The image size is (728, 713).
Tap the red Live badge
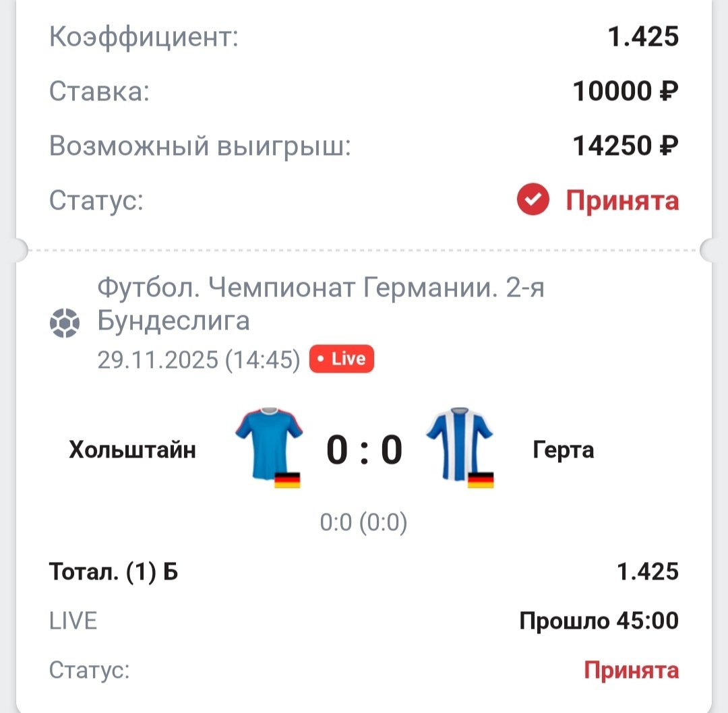341,359
